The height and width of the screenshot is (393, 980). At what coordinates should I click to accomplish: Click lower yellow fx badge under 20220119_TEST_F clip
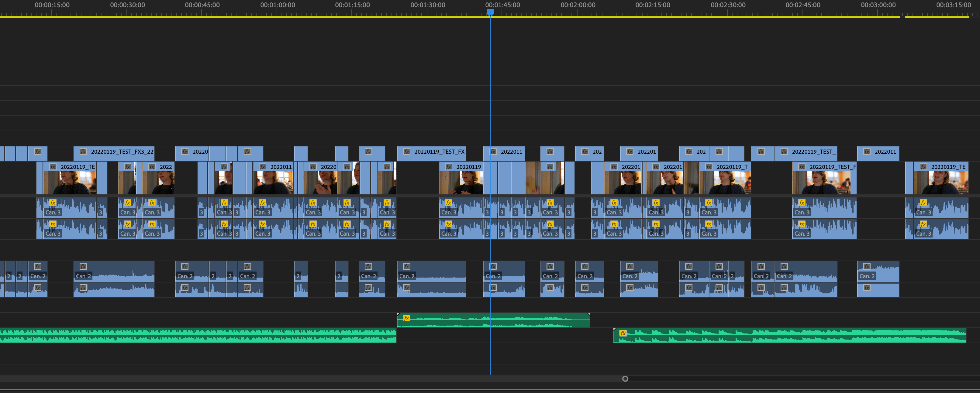(802, 224)
